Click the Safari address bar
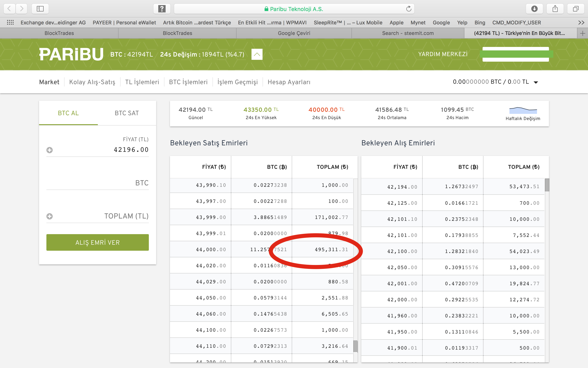The height and width of the screenshot is (368, 588). (x=294, y=9)
